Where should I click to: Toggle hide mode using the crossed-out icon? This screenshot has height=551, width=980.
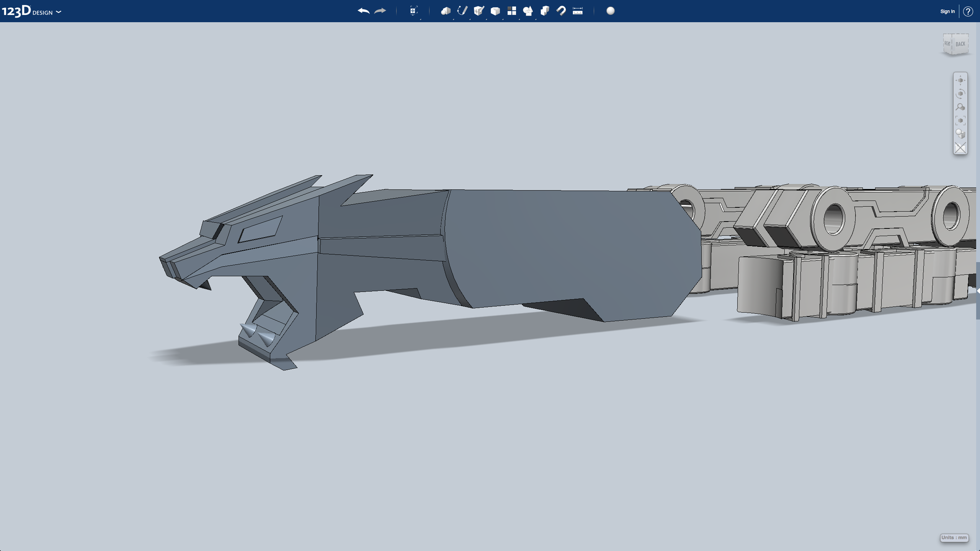(961, 148)
